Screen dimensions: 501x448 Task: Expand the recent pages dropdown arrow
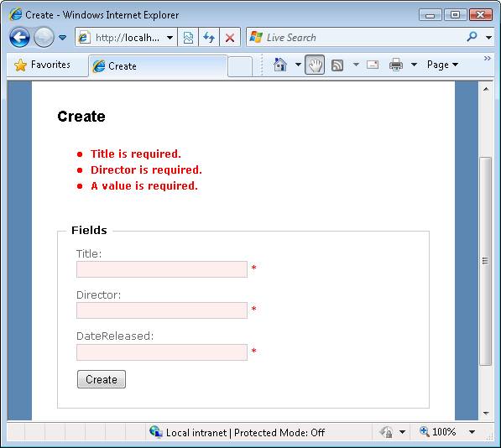tap(63, 38)
